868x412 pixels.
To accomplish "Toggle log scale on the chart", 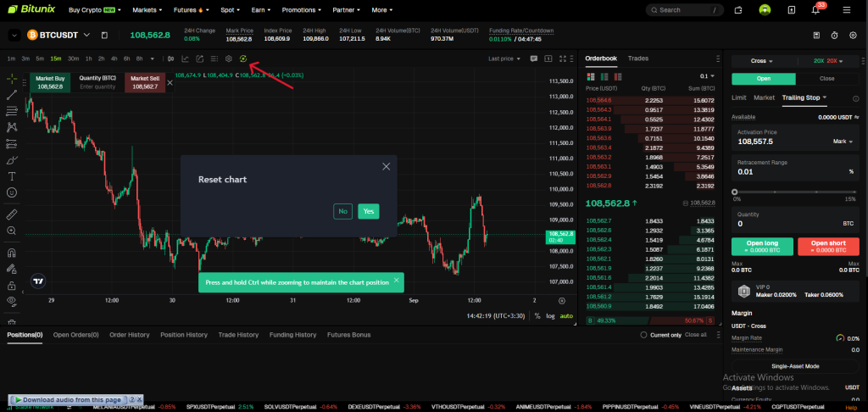I will click(551, 316).
